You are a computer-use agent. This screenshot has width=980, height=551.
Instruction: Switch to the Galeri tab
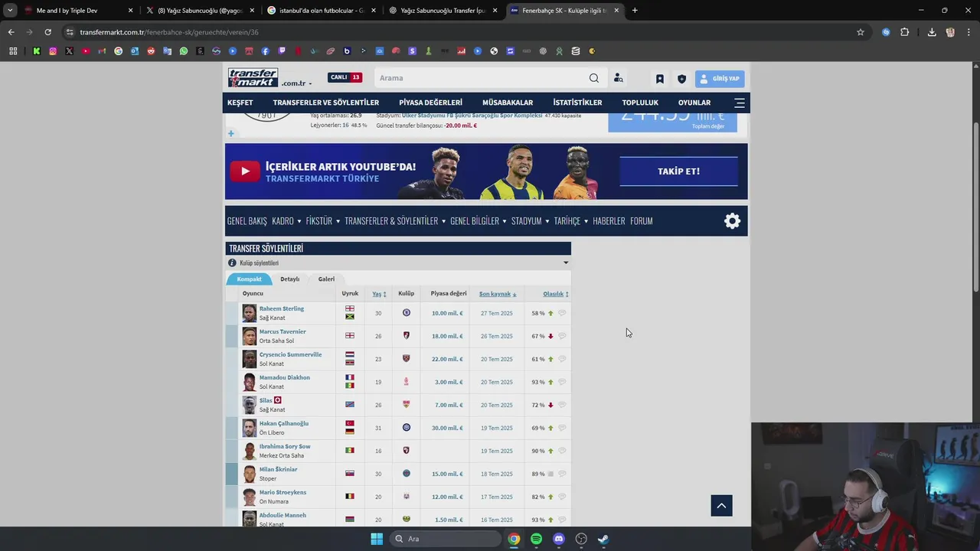coord(326,279)
